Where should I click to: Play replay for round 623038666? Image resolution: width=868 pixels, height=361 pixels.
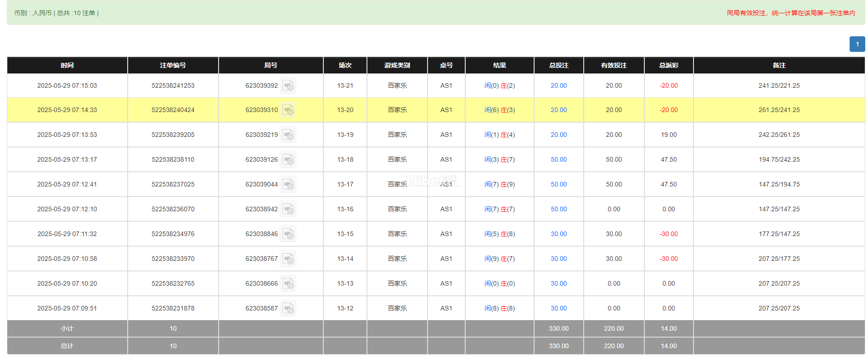pyautogui.click(x=288, y=284)
